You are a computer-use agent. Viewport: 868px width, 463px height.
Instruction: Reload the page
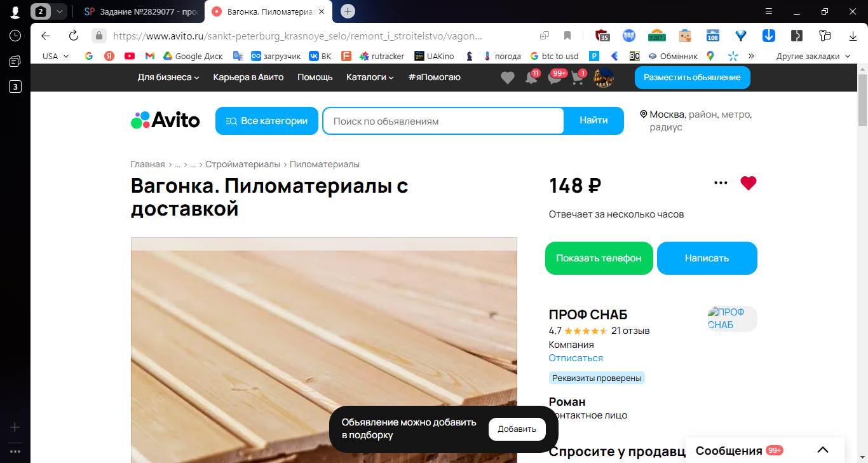[74, 36]
